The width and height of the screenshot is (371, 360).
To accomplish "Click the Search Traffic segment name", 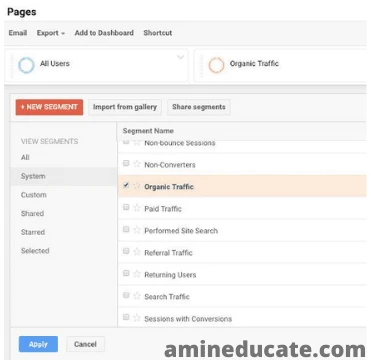I will (x=167, y=297).
